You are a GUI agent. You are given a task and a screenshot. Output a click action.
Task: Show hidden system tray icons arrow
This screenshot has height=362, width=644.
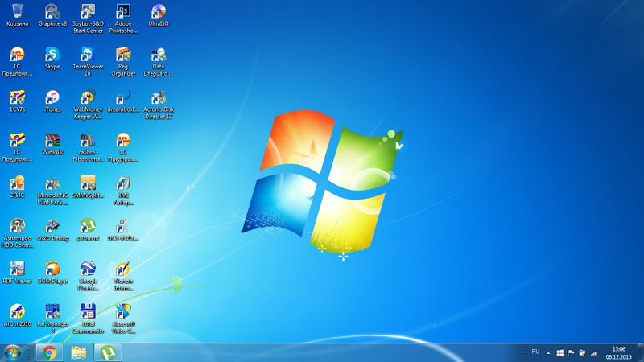548,352
